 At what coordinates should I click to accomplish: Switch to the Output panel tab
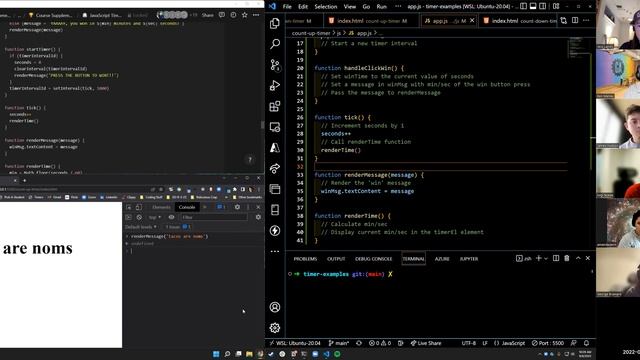336,259
